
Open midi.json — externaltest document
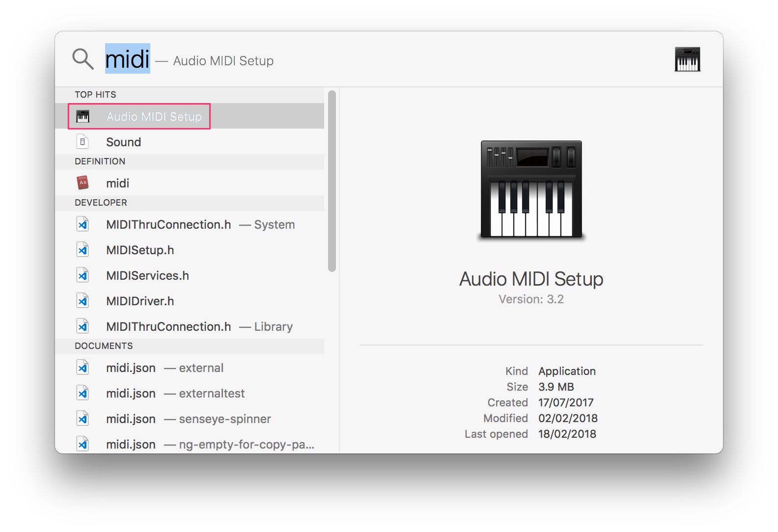point(190,393)
